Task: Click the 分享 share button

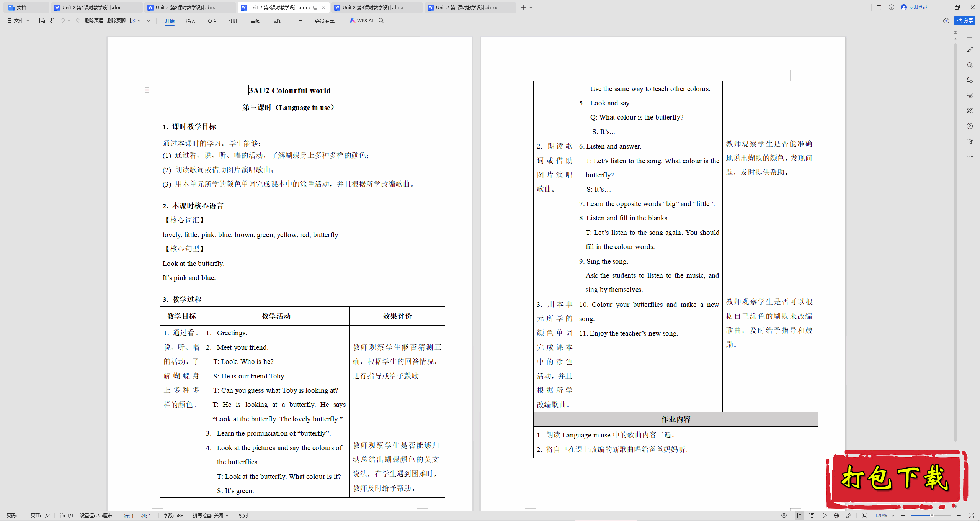Action: (965, 21)
